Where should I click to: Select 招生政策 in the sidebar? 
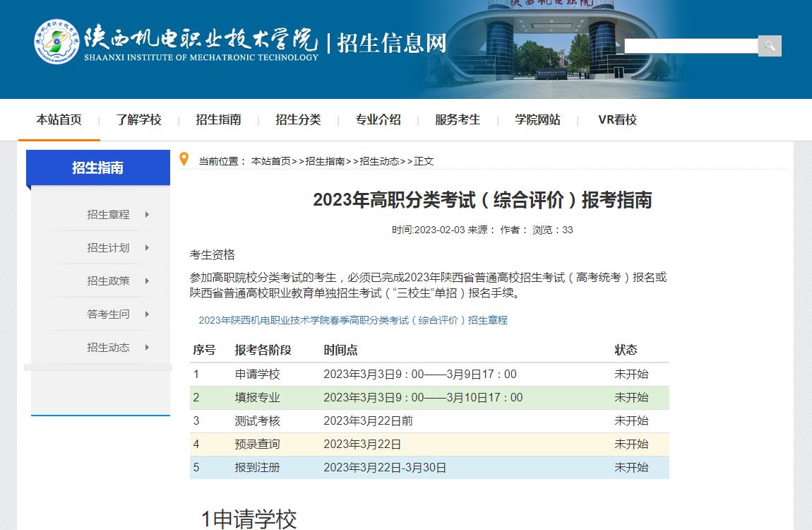108,281
